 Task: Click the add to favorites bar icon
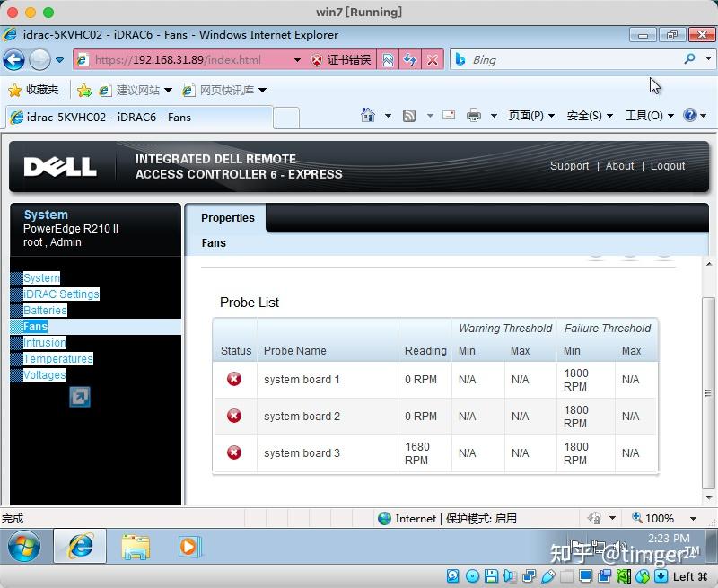[84, 90]
